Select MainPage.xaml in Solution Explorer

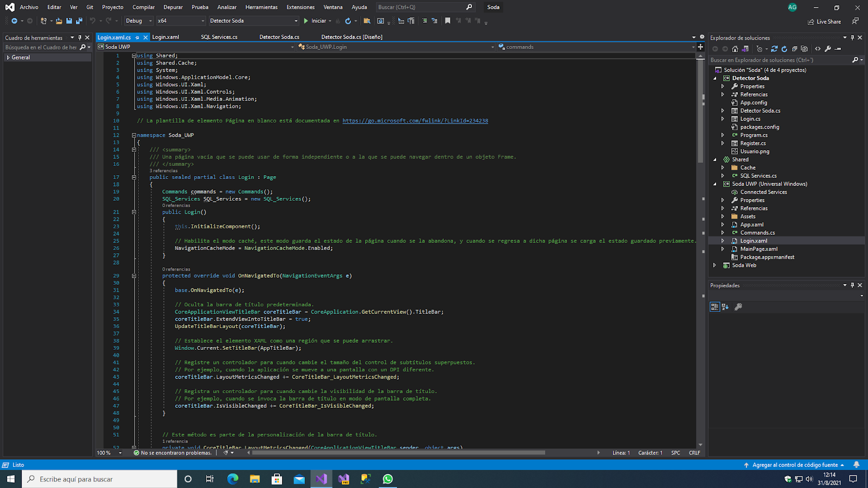pyautogui.click(x=758, y=249)
